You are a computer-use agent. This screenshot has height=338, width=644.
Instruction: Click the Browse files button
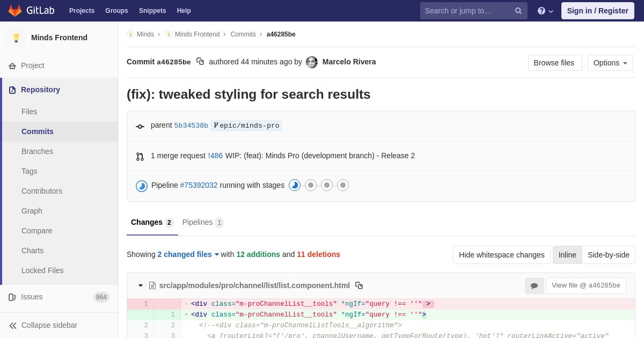click(555, 63)
